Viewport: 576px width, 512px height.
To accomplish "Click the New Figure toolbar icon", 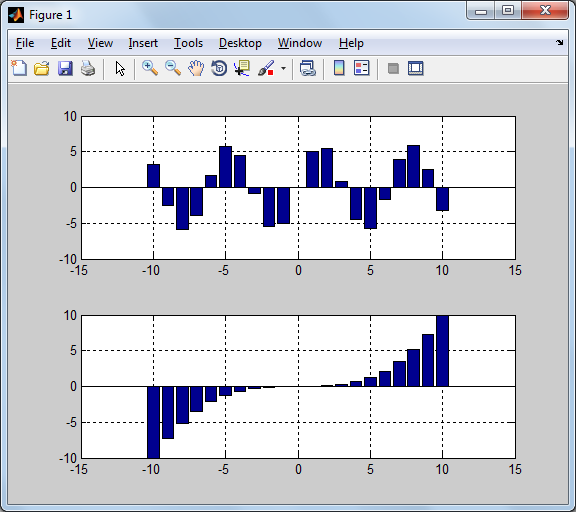I will [19, 68].
